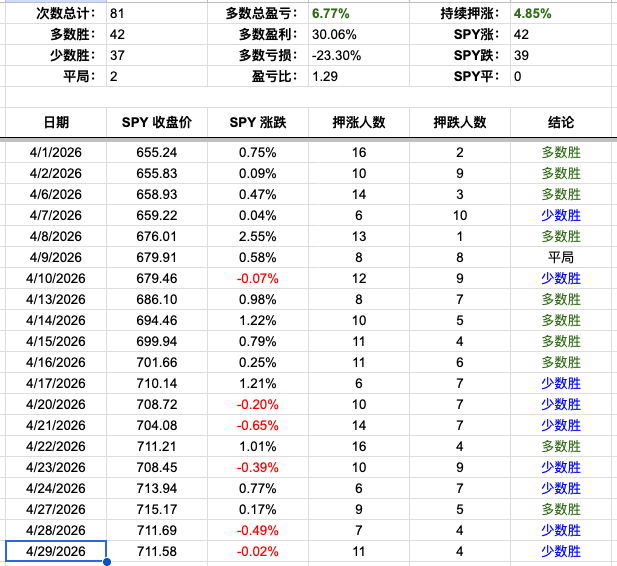
Task: Select the date cell 4/7/2026
Action: (x=56, y=215)
